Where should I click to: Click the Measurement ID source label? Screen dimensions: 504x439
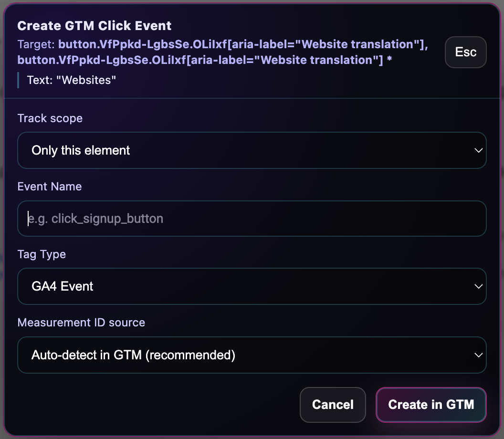pyautogui.click(x=81, y=322)
